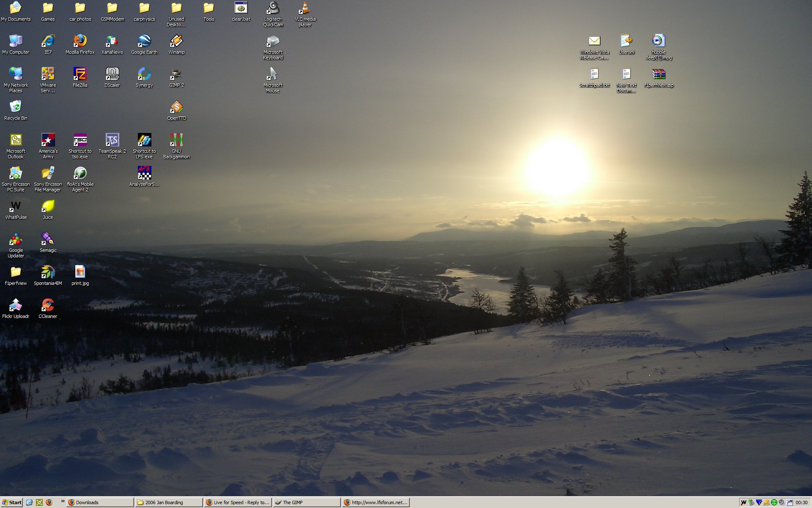Click the GIMP 2 shortcut icon
This screenshot has width=812, height=508.
pyautogui.click(x=176, y=74)
